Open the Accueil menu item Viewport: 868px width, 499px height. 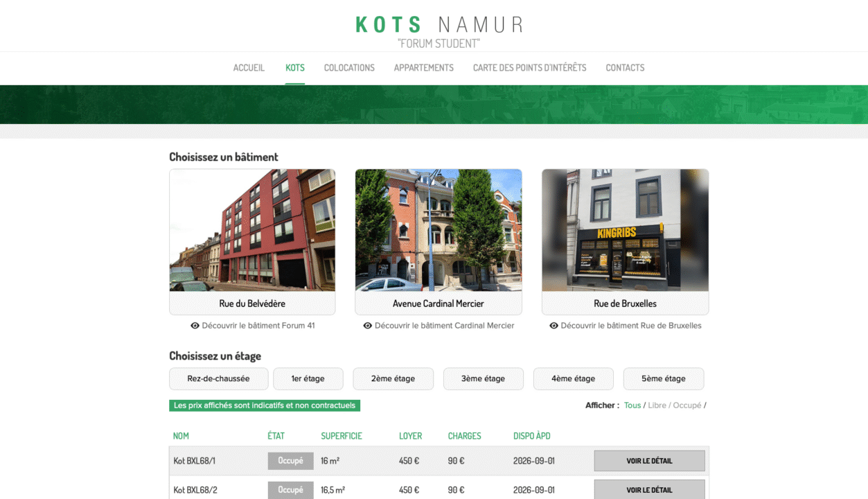point(249,68)
